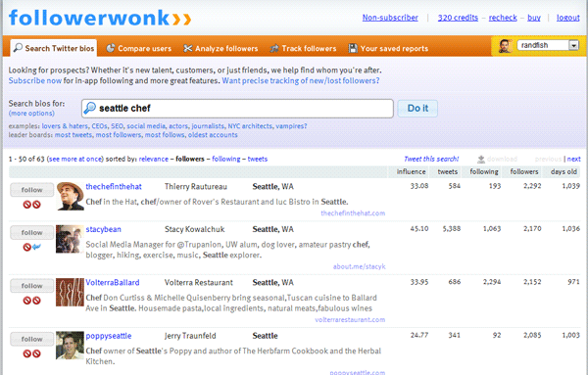Click the 320 credits link
The image size is (588, 375).
(x=458, y=18)
